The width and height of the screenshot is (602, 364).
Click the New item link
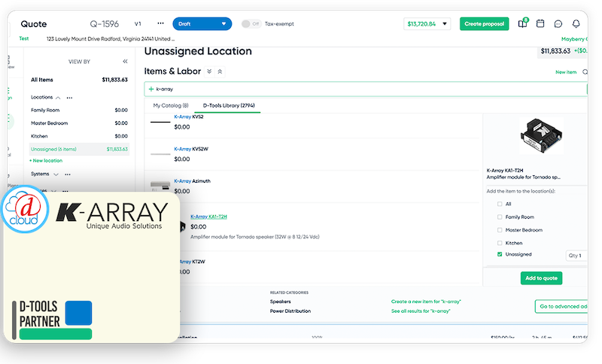(x=566, y=72)
